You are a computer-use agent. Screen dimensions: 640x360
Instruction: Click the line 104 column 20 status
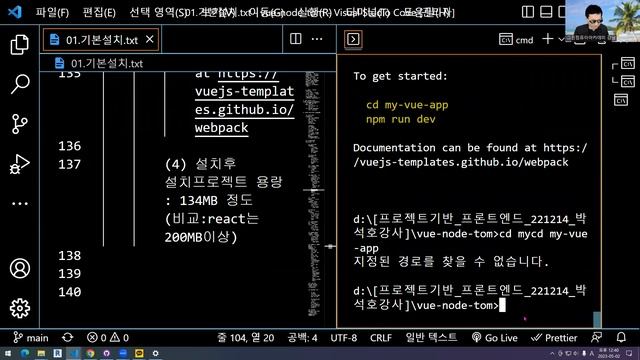(x=245, y=338)
